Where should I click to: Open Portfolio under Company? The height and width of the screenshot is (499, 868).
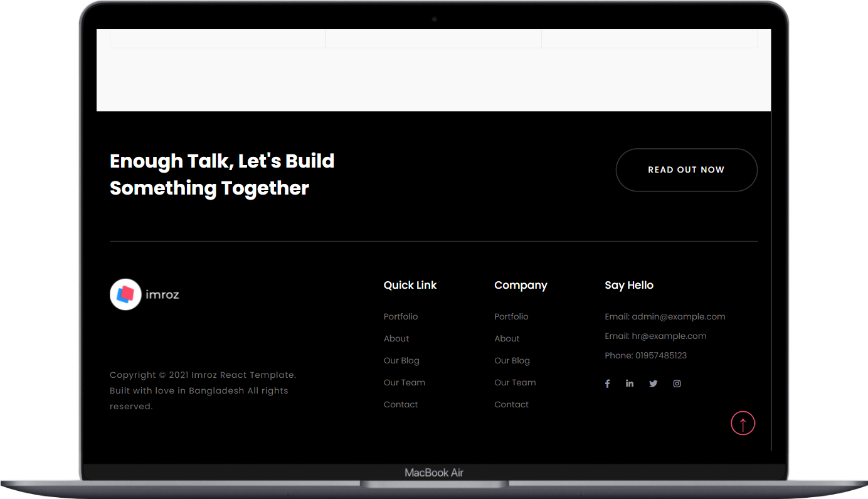[x=511, y=317]
